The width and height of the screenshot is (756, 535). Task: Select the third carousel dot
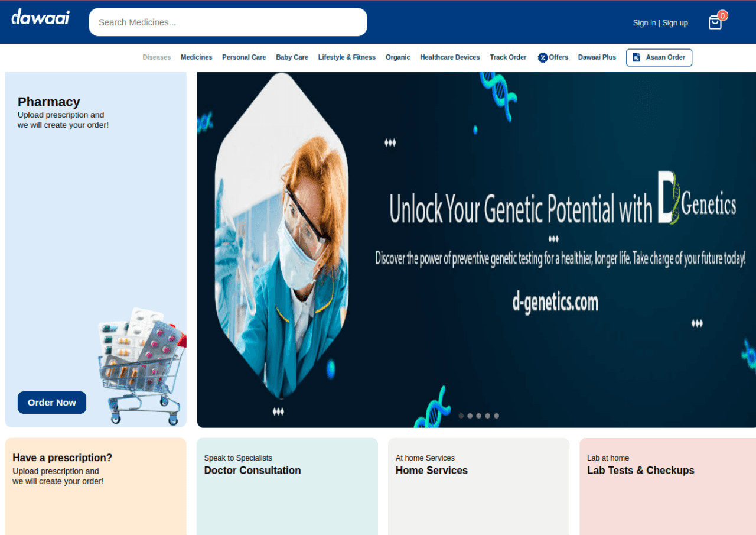click(x=479, y=416)
